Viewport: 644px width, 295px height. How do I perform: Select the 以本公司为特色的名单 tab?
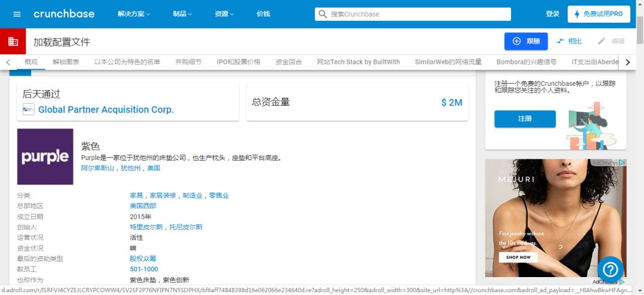[x=127, y=62]
